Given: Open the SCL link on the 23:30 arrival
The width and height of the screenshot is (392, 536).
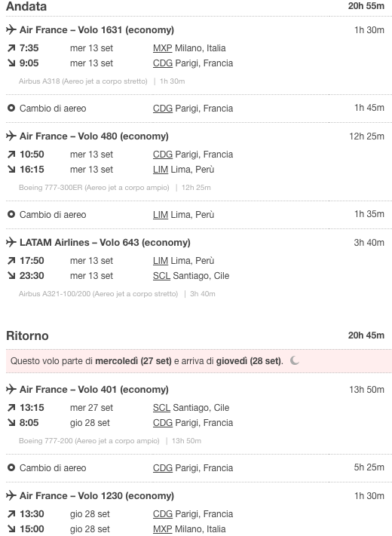Looking at the screenshot, I should 161,276.
